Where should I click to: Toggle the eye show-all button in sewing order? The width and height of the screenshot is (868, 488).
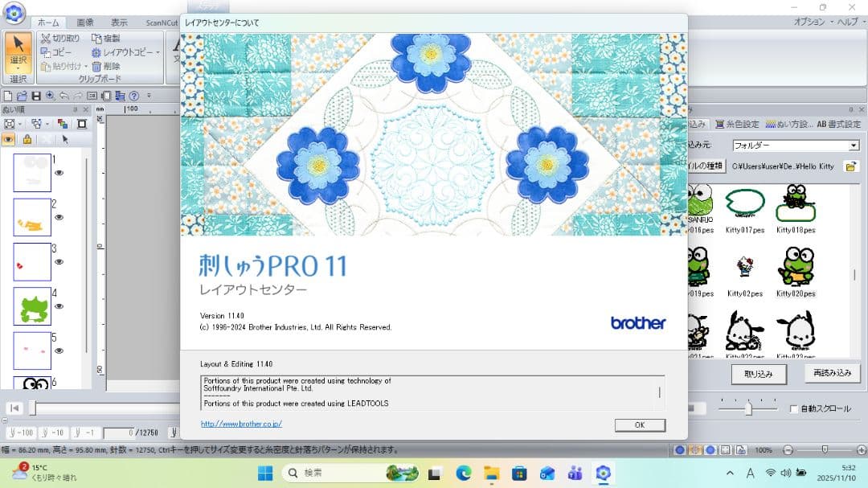tap(8, 140)
